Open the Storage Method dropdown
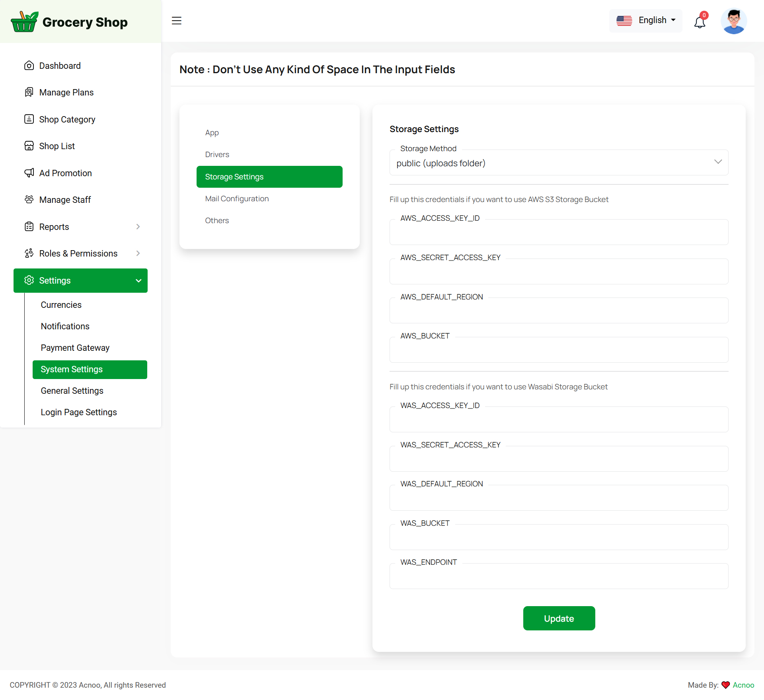Viewport: 764px width, 700px height. coord(559,163)
